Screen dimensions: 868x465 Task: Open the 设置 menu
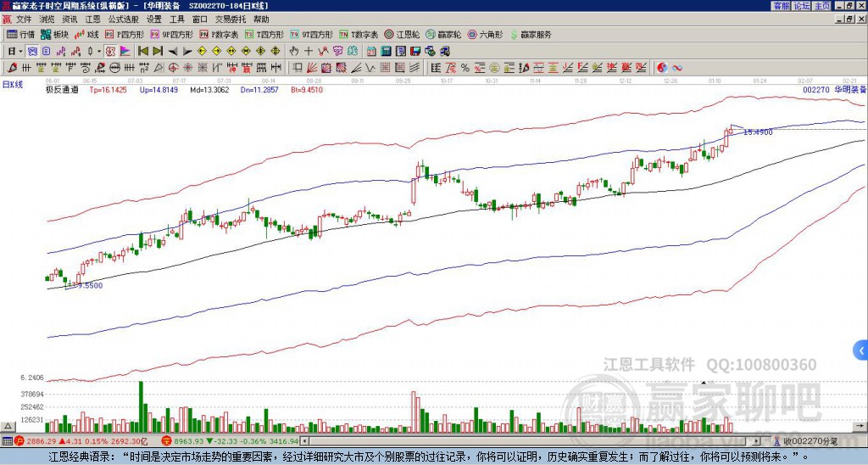[x=154, y=20]
